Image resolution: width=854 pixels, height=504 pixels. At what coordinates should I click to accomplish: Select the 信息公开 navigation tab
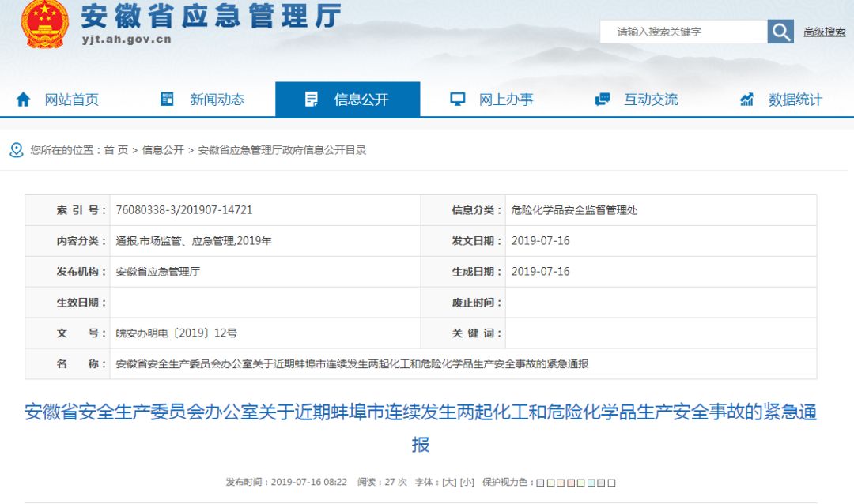click(347, 100)
